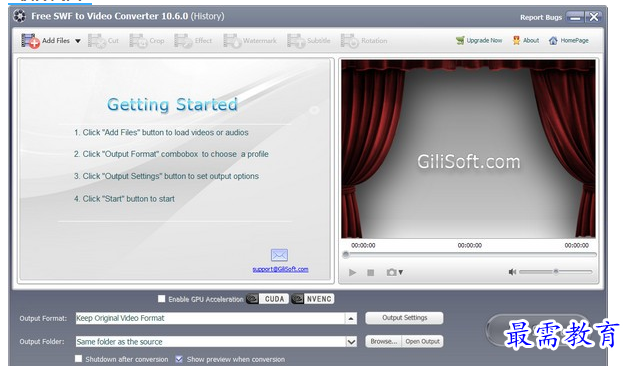Expand the snapshot options arrow
The height and width of the screenshot is (366, 628).
pyautogui.click(x=401, y=272)
